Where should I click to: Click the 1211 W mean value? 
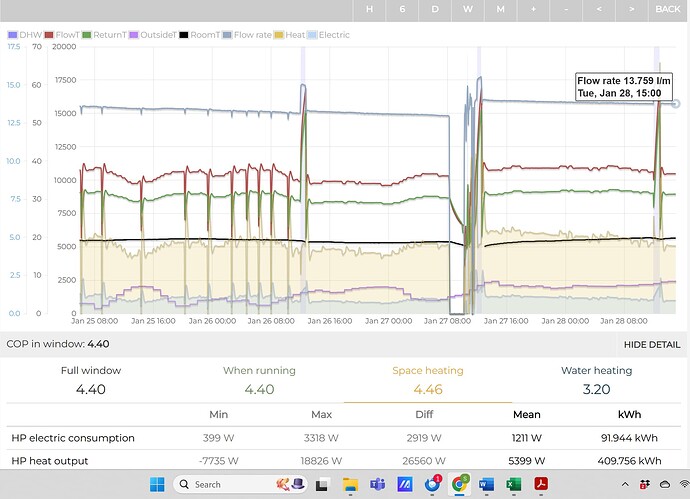click(x=527, y=438)
